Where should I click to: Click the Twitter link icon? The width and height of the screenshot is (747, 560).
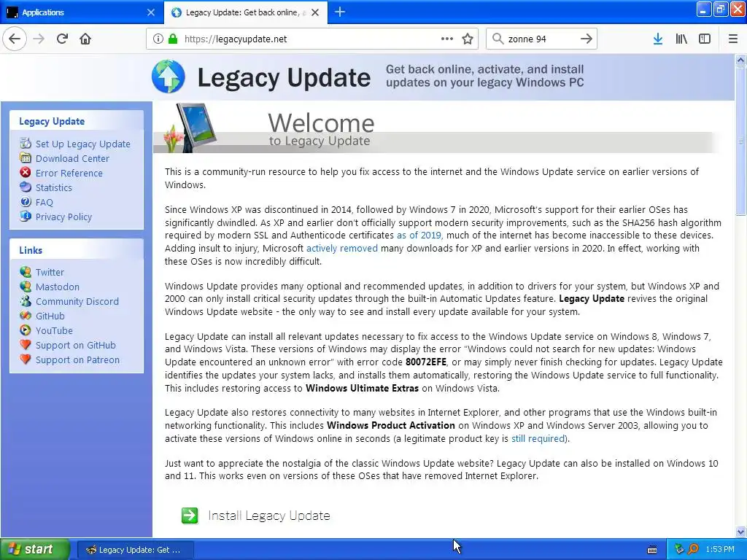click(x=26, y=272)
